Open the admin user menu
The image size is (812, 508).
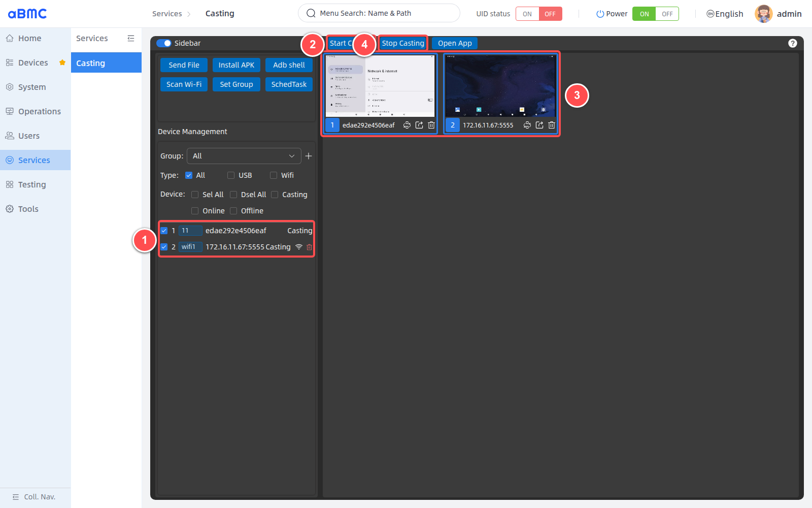(789, 14)
